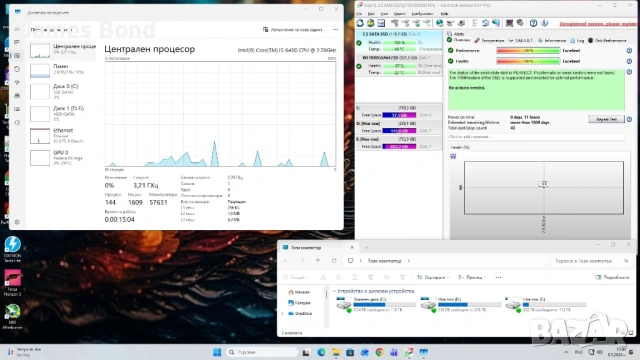Open the Processes page icon in Task Manager
Screen dimensions: 640x360
tap(17, 42)
